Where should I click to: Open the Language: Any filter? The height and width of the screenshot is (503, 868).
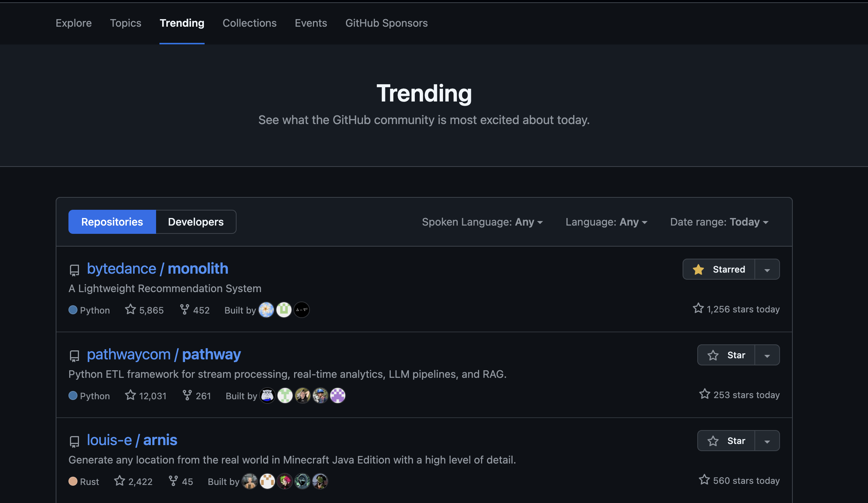[x=606, y=222]
